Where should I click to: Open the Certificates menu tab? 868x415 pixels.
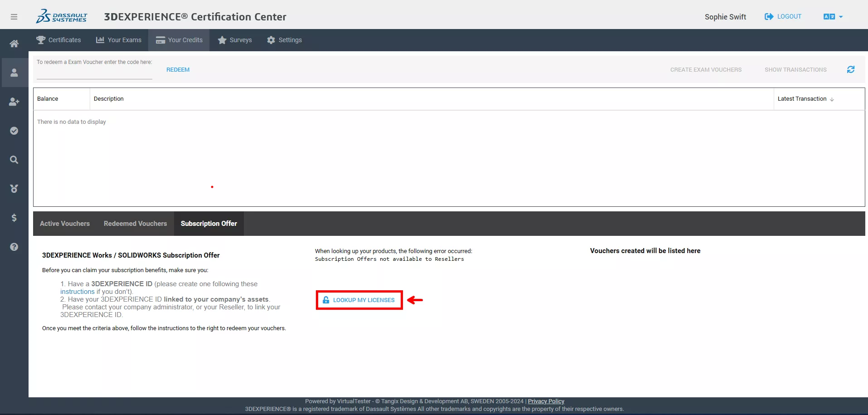tap(58, 40)
